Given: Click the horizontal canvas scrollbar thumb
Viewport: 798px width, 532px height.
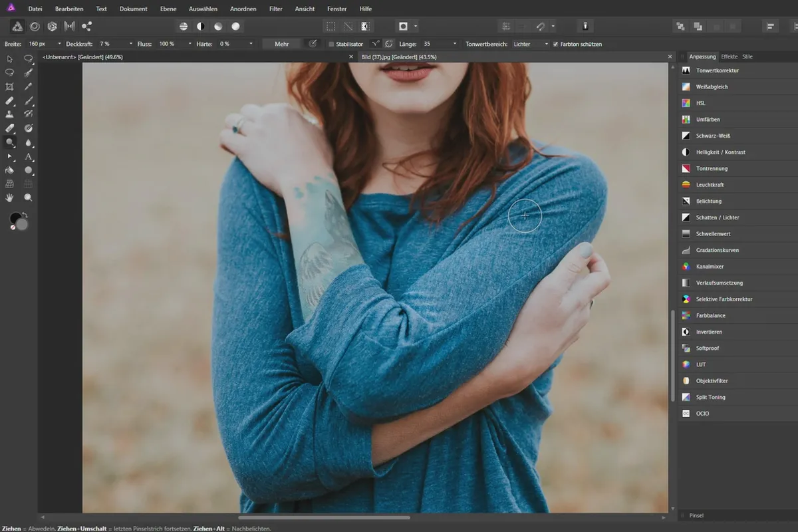Looking at the screenshot, I should 324,517.
